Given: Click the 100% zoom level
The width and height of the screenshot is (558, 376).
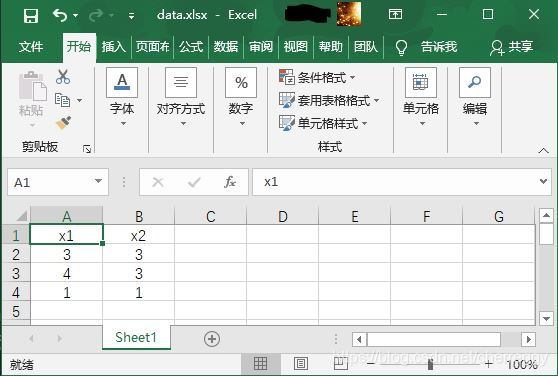Looking at the screenshot, I should point(522,364).
